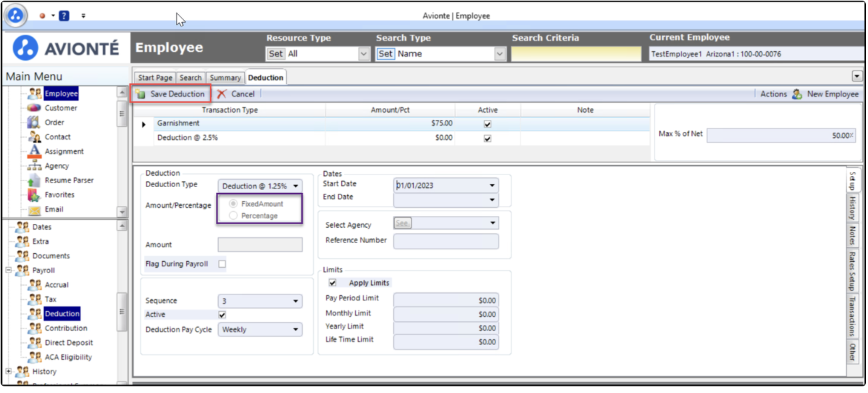Click the Set button for Search Type
The image size is (868, 393).
click(x=386, y=54)
